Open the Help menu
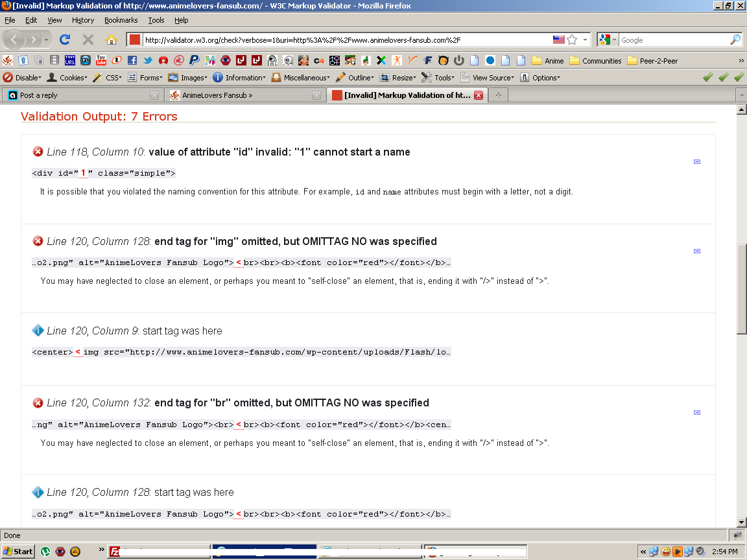 pyautogui.click(x=181, y=20)
